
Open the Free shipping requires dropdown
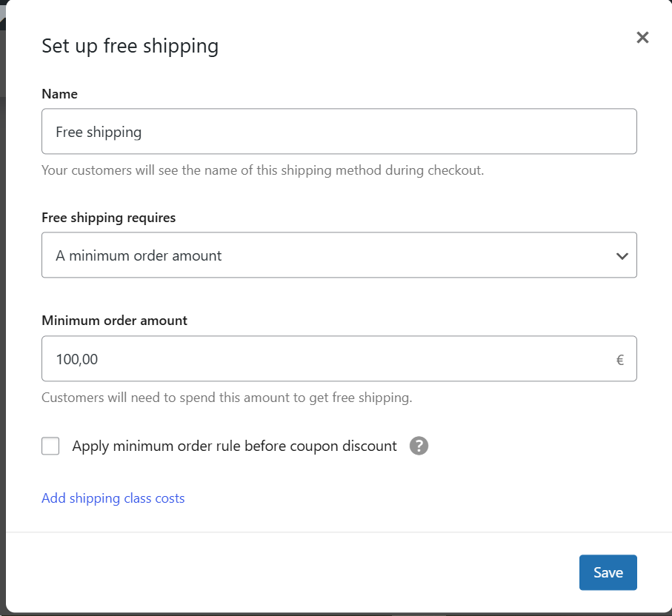pyautogui.click(x=339, y=256)
